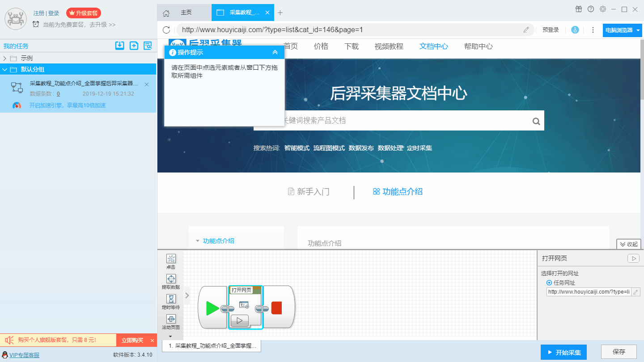Open the three-dot more menu
Screen dimensions: 644x362
tap(593, 30)
